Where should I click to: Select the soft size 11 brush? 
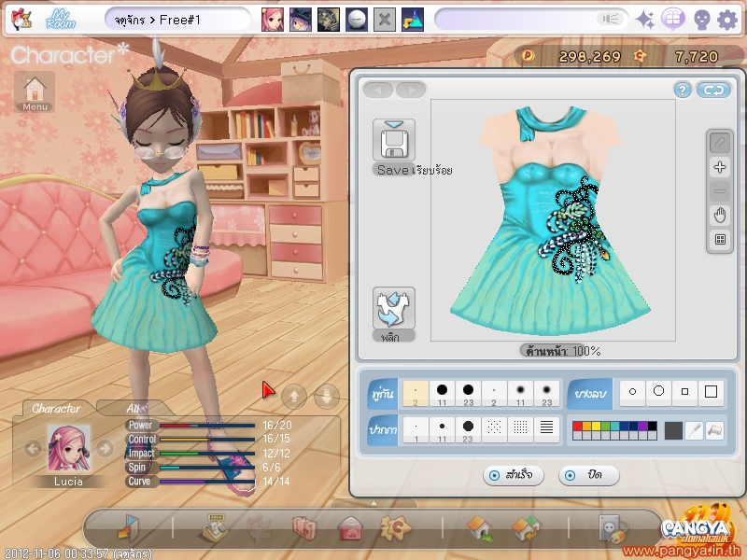520,394
